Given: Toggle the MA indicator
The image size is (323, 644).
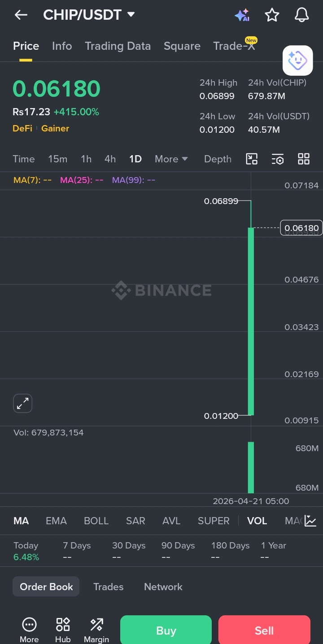Looking at the screenshot, I should click(x=21, y=521).
